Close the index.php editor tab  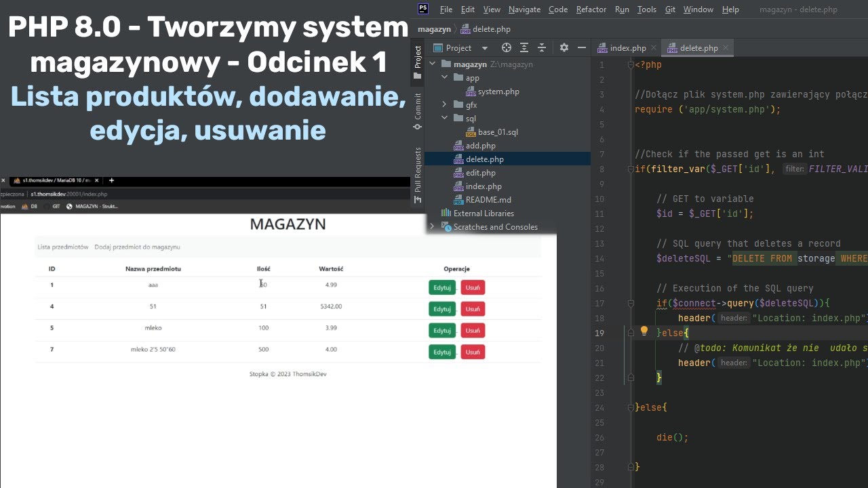pyautogui.click(x=654, y=48)
